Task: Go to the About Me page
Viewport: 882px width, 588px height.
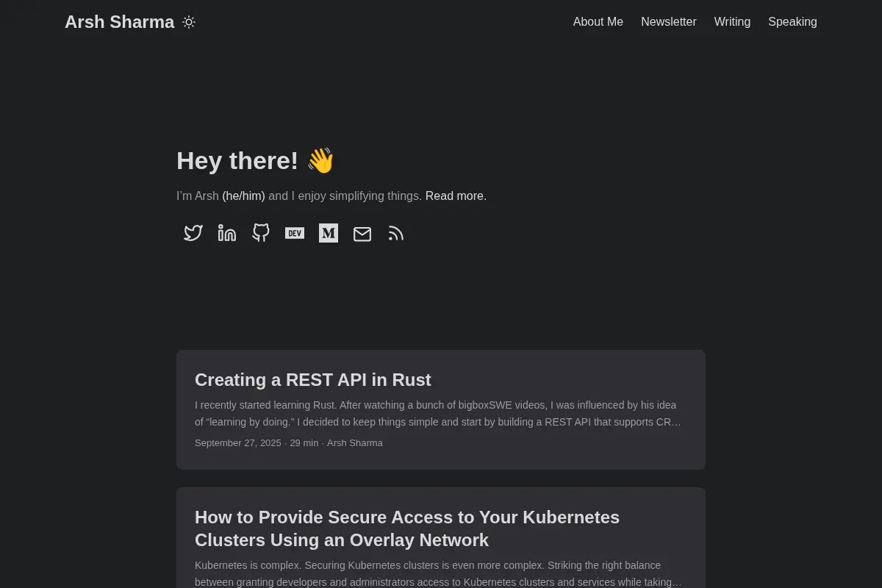Action: click(598, 22)
